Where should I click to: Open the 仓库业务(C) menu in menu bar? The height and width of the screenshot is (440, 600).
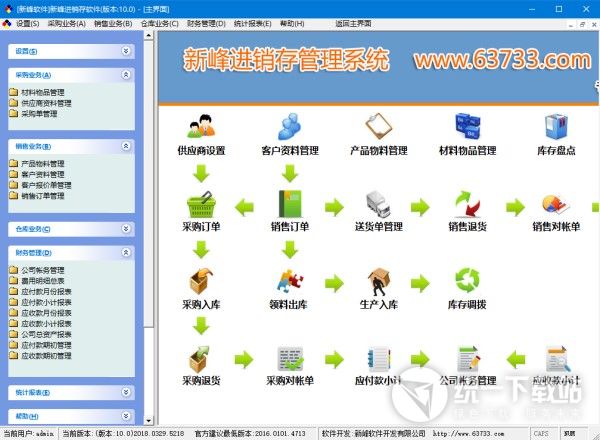(160, 24)
